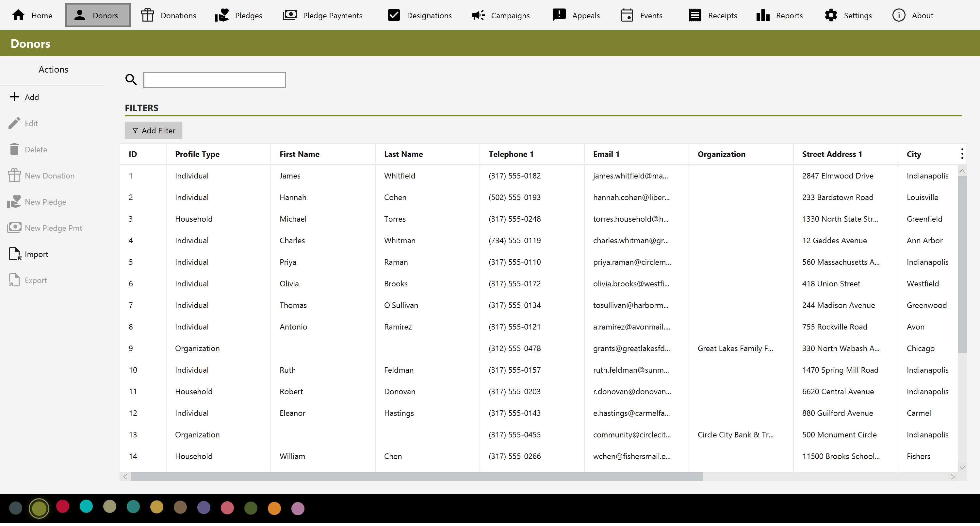
Task: Open the Reports tab
Action: (780, 15)
